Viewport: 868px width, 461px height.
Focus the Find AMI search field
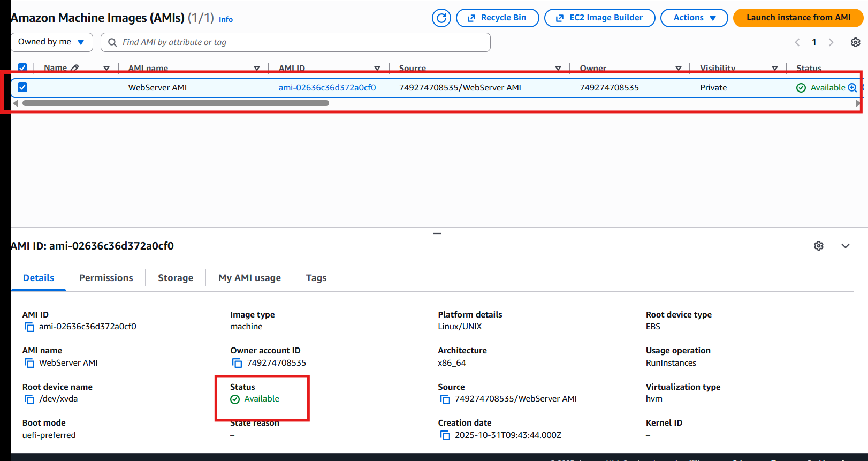point(300,42)
